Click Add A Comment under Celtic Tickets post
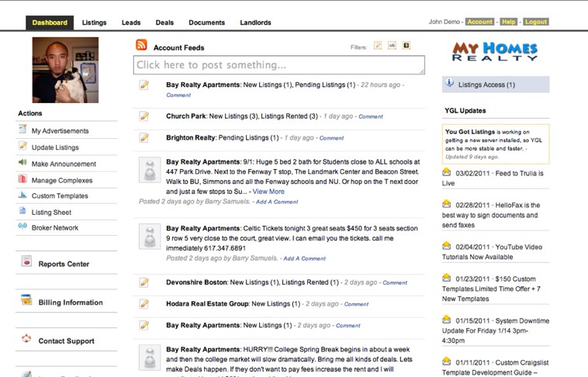 305,258
